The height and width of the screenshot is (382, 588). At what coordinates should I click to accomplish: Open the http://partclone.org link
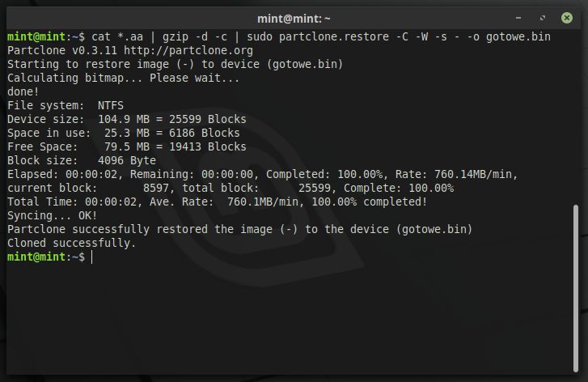[x=188, y=51]
